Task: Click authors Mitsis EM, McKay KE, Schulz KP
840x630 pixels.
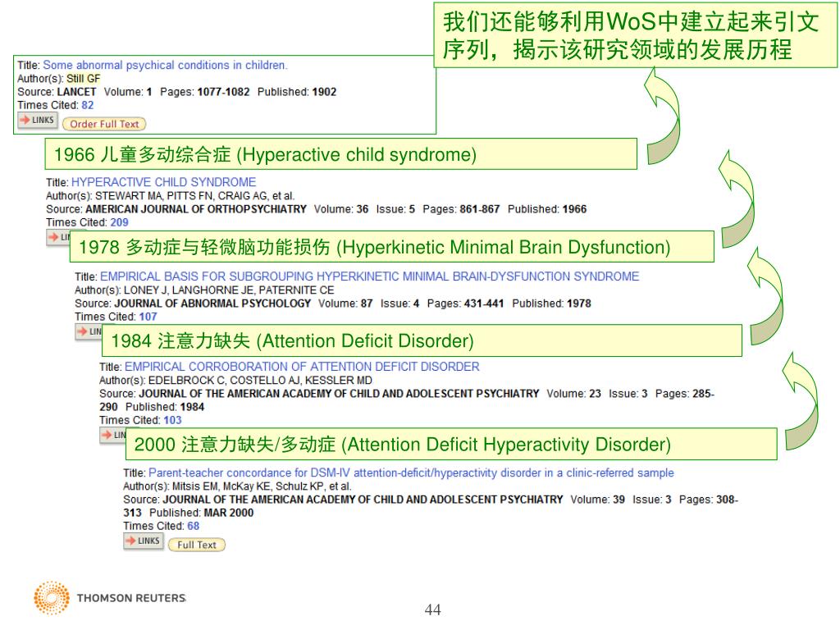Action: [249, 486]
